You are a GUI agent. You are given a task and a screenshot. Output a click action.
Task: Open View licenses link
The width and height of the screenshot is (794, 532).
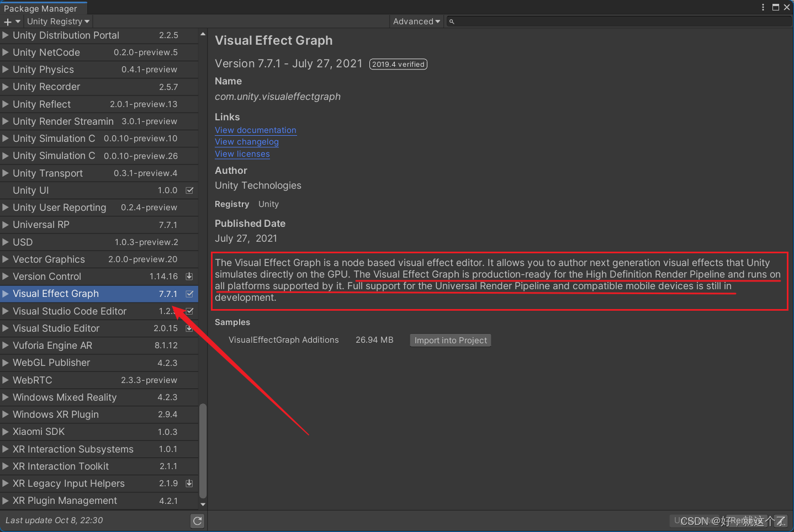point(242,154)
